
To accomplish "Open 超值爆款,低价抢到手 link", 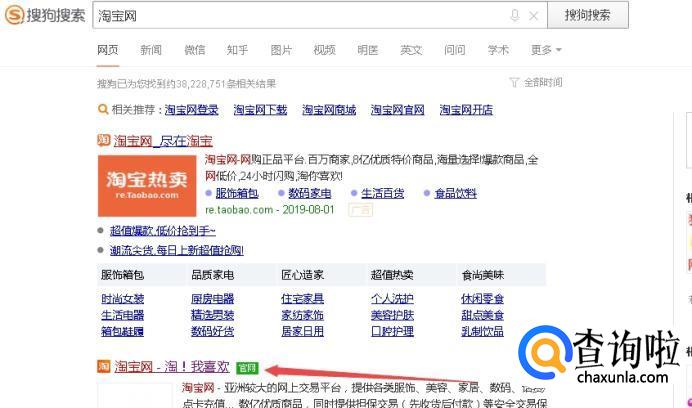I will [x=163, y=230].
